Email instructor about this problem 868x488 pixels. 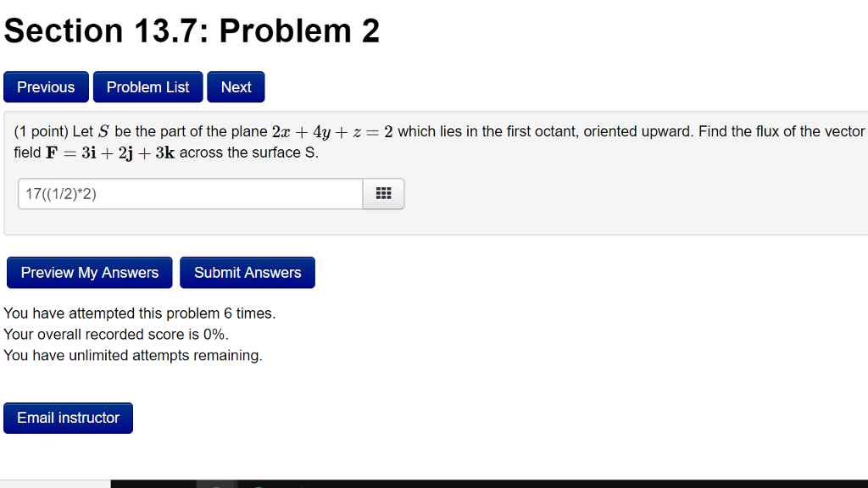pyautogui.click(x=68, y=418)
